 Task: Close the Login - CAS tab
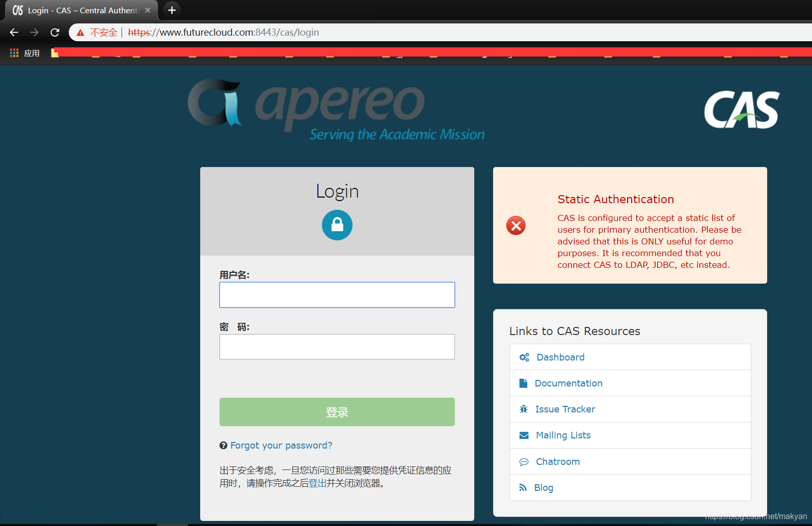(x=148, y=10)
